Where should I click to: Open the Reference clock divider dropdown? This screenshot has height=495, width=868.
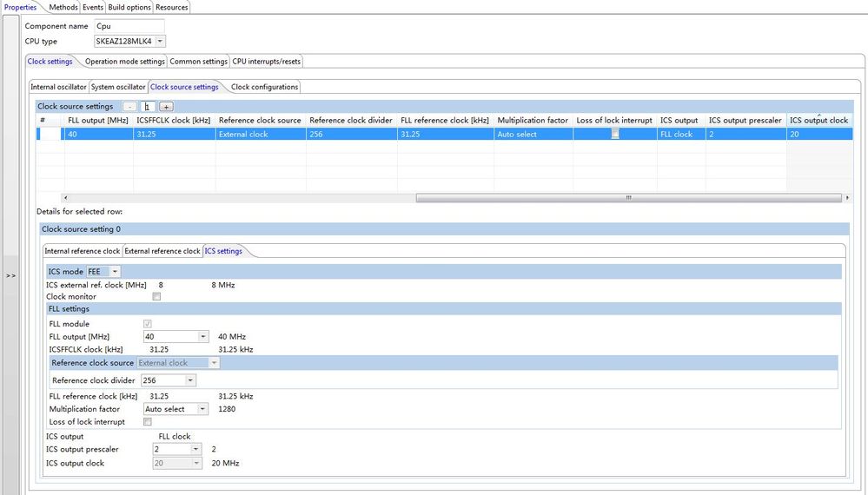[190, 380]
